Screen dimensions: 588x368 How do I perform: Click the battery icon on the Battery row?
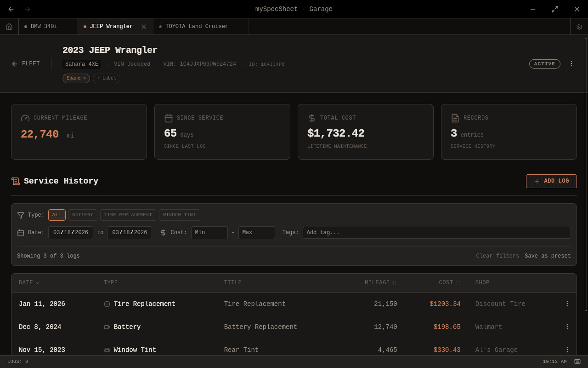pos(107,327)
